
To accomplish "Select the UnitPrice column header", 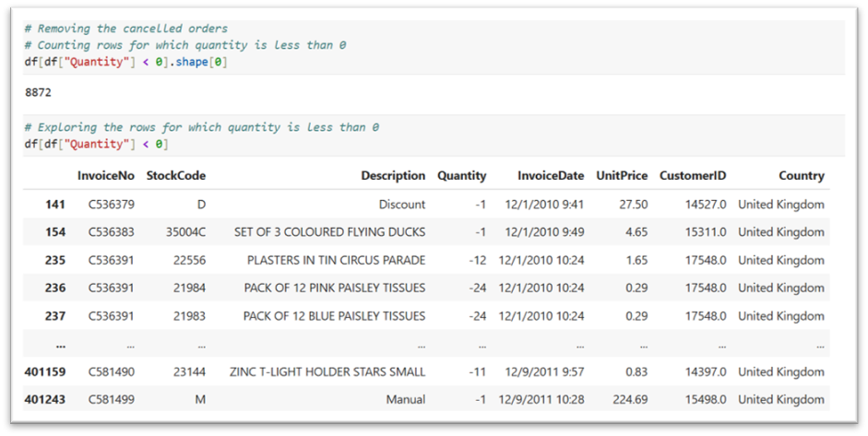I will click(622, 175).
